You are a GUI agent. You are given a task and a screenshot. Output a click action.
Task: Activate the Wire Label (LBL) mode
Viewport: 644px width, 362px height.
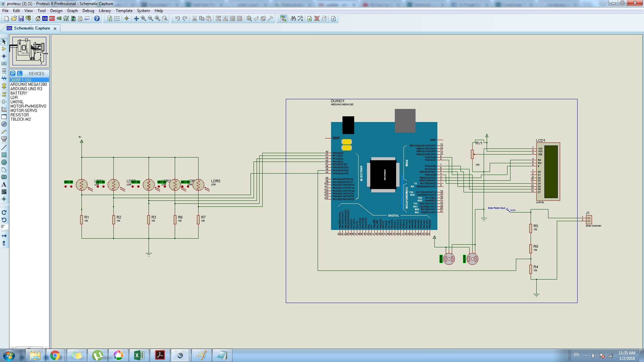(x=4, y=63)
